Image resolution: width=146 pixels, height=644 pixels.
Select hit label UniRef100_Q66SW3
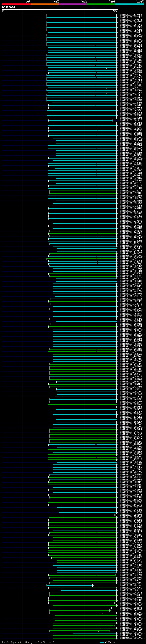coord(131,369)
